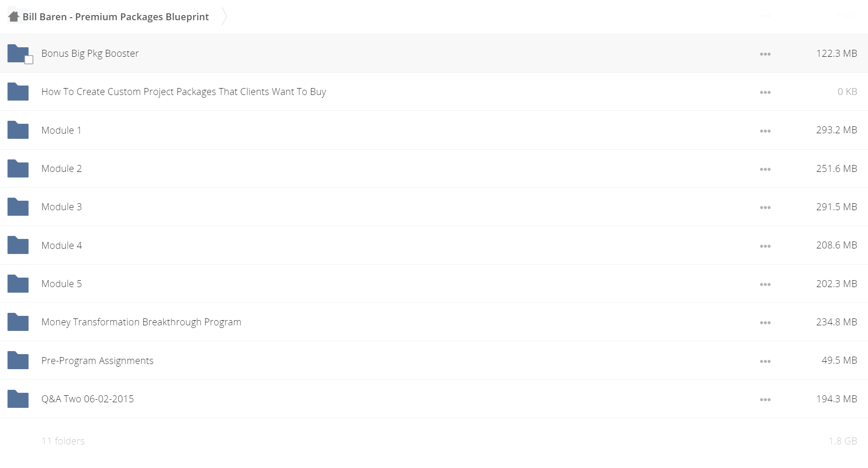Image resolution: width=868 pixels, height=468 pixels.
Task: Open more actions for Bonus Big Pkg Booster
Action: click(765, 54)
